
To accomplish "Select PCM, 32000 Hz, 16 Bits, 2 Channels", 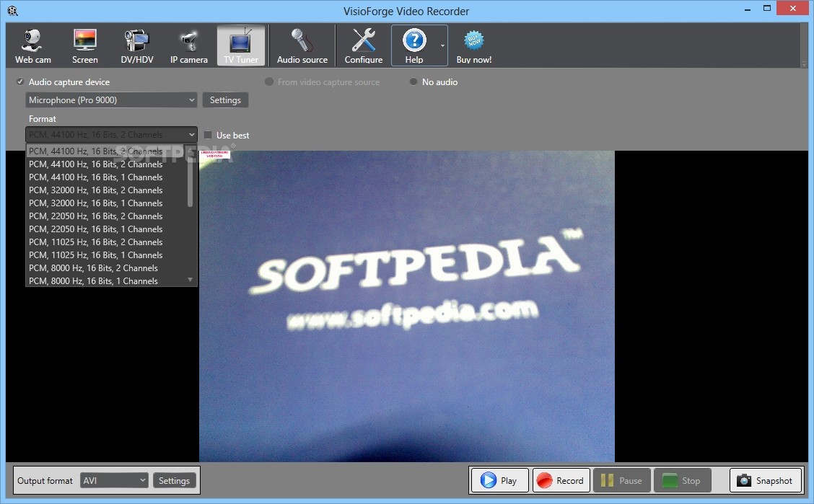I will tap(106, 190).
